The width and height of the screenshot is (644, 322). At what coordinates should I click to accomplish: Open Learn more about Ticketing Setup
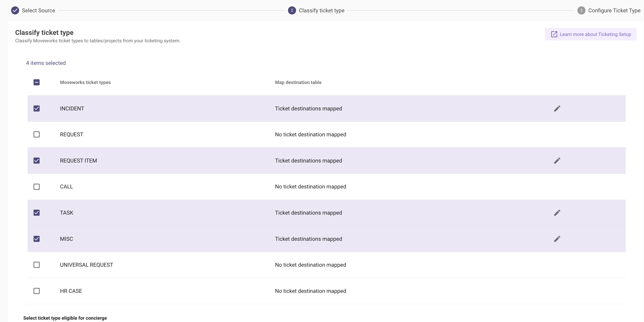pyautogui.click(x=595, y=34)
